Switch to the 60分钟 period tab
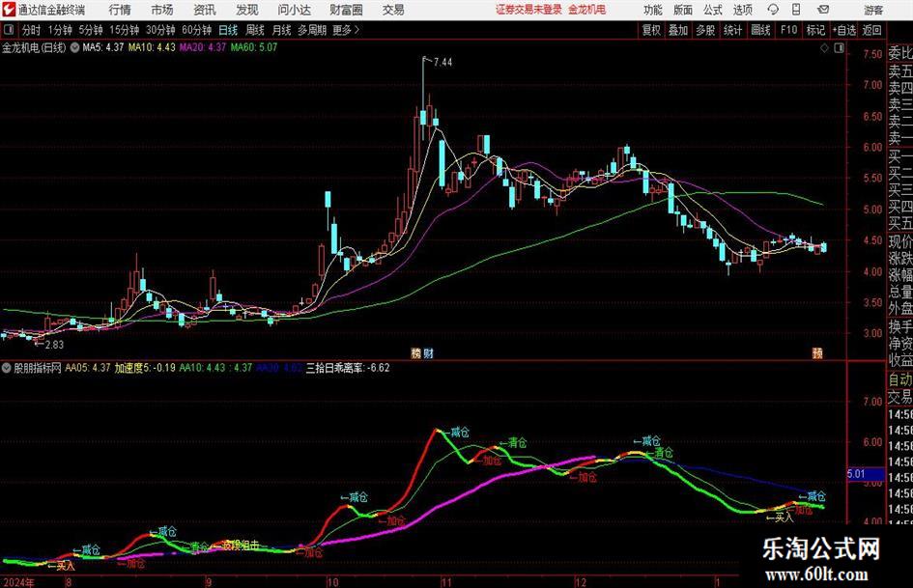This screenshot has height=588, width=913. [x=197, y=30]
